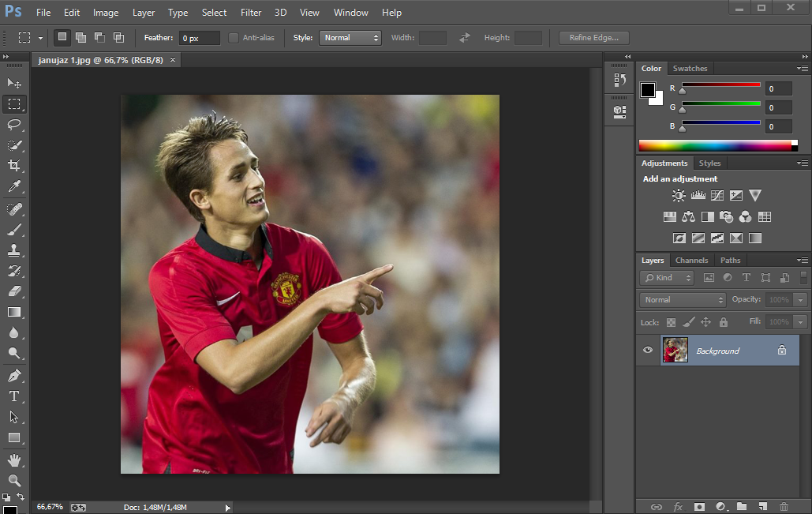Image resolution: width=812 pixels, height=514 pixels.
Task: Select the Crop tool
Action: (x=14, y=166)
